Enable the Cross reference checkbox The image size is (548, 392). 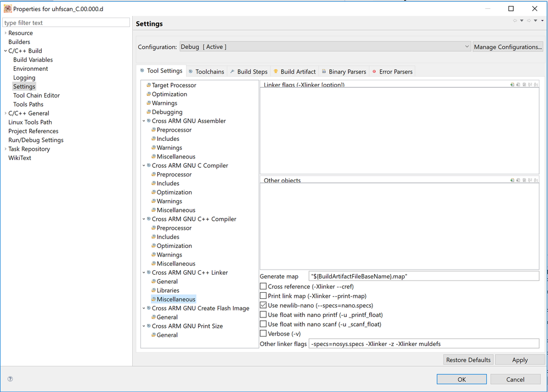(x=263, y=287)
